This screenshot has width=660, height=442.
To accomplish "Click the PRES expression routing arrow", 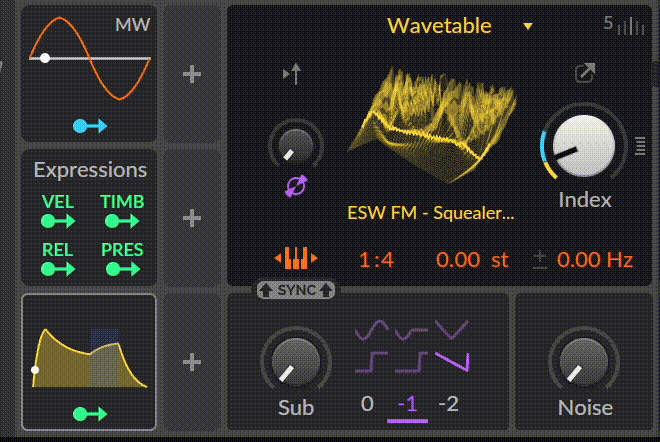I will pos(123,269).
